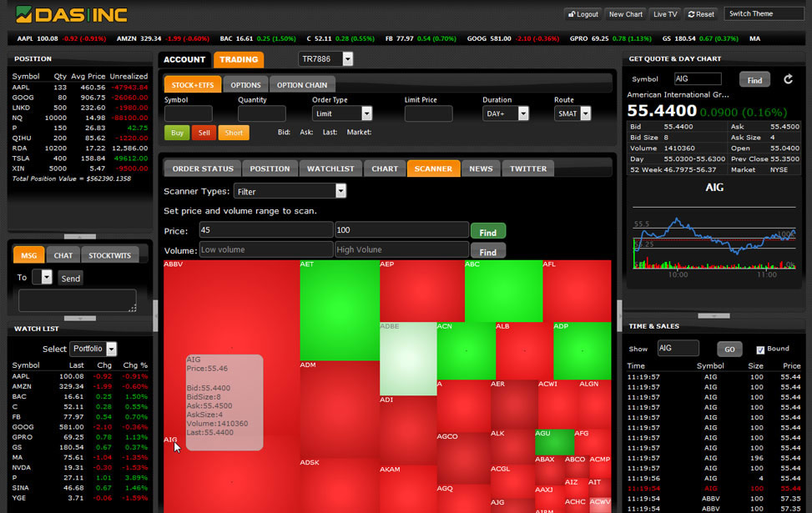Click the Limit Price input field
Image resolution: width=812 pixels, height=513 pixels.
coord(428,113)
